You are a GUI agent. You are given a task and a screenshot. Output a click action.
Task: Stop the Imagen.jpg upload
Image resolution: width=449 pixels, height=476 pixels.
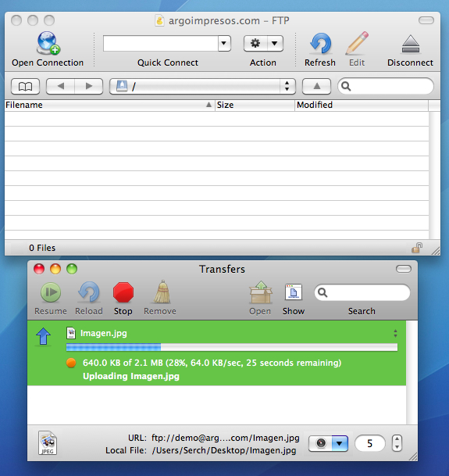point(123,292)
